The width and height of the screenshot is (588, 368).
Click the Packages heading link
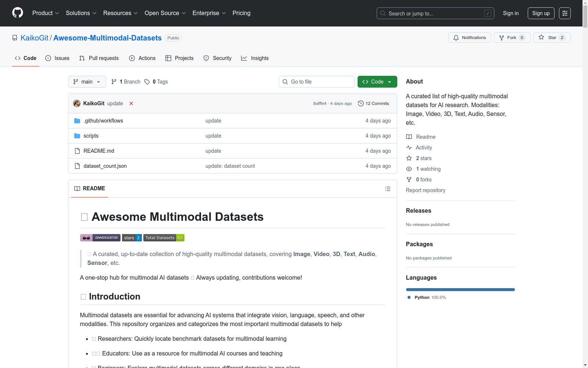(419, 244)
